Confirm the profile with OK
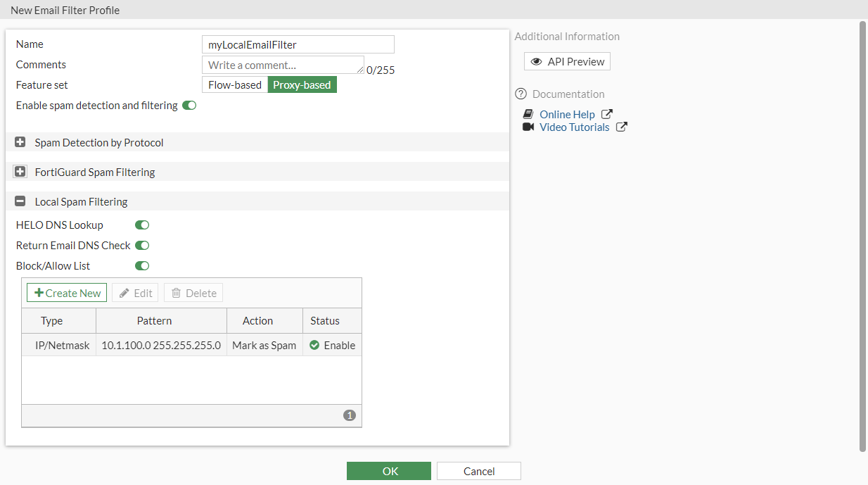Image resolution: width=868 pixels, height=485 pixels. click(x=388, y=470)
